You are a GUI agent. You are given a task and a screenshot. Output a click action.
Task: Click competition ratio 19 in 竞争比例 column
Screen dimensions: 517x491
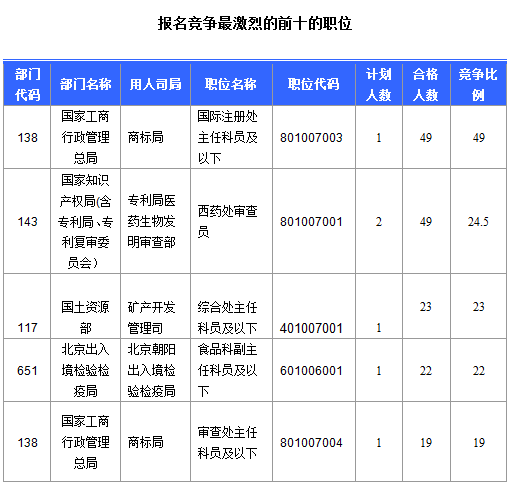(x=478, y=443)
